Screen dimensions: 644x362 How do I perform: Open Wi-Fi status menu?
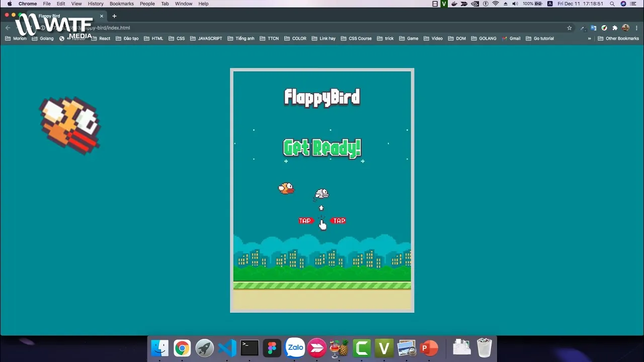[496, 4]
